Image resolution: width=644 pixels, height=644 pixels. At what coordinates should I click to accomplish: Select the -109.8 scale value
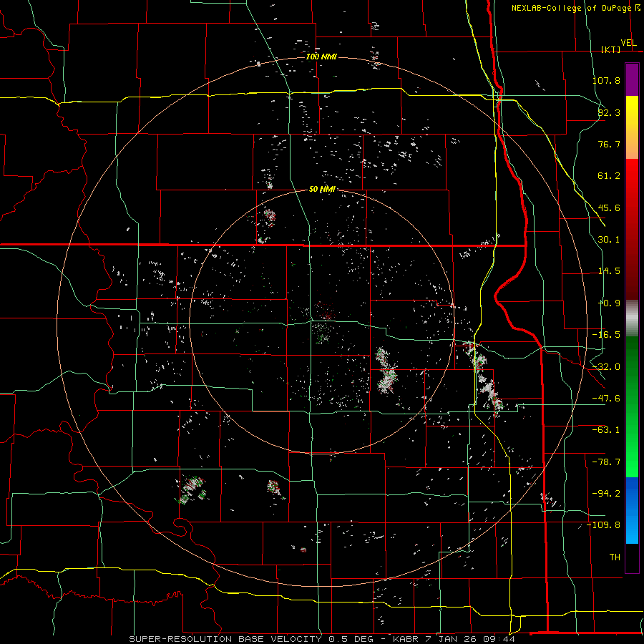(603, 525)
